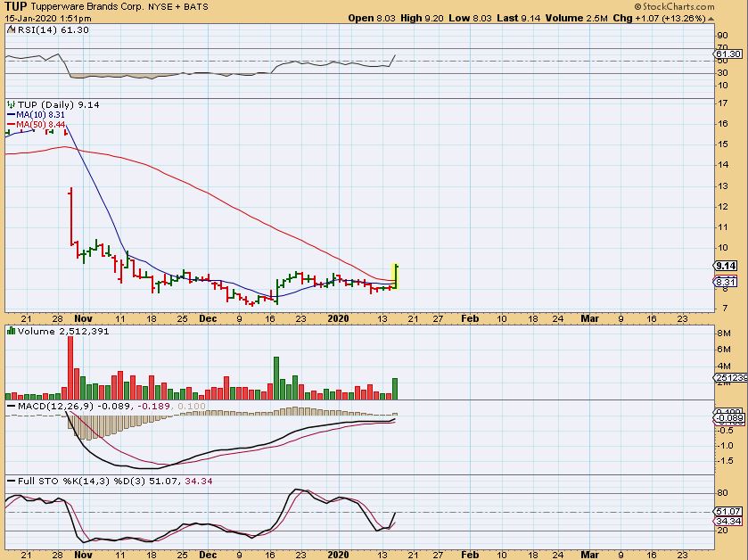This screenshot has height=560, width=748.
Task: Click the green Volume bars legend icon
Action: point(10,331)
